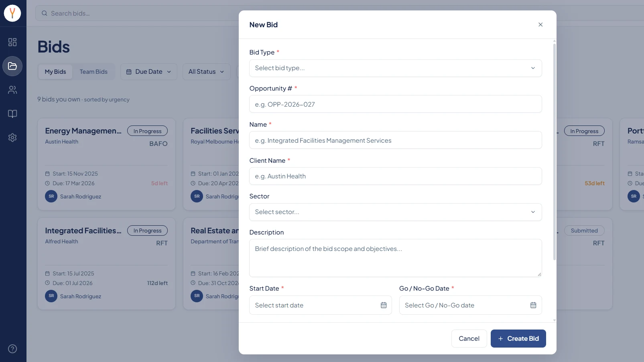Open the settings gear icon in sidebar
The width and height of the screenshot is (644, 362).
[12, 138]
